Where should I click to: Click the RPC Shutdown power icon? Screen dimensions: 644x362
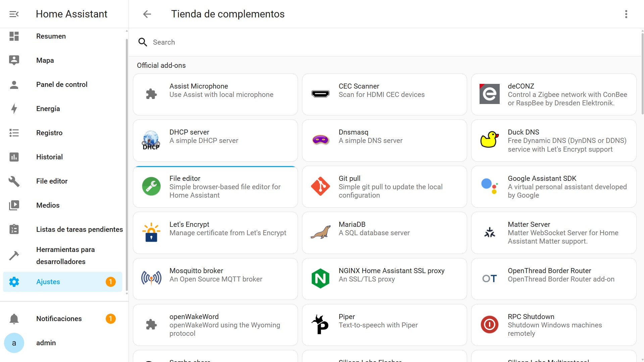click(x=489, y=325)
